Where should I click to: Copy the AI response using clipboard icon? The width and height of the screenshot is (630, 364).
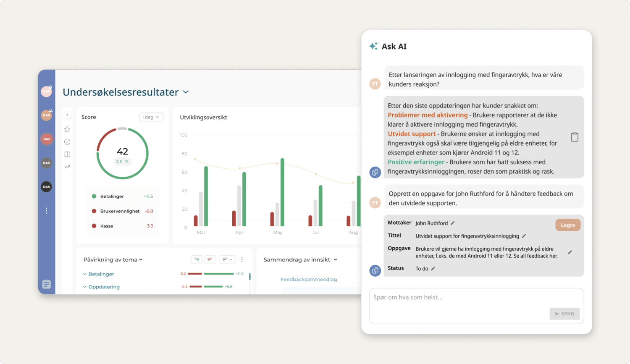coord(574,137)
